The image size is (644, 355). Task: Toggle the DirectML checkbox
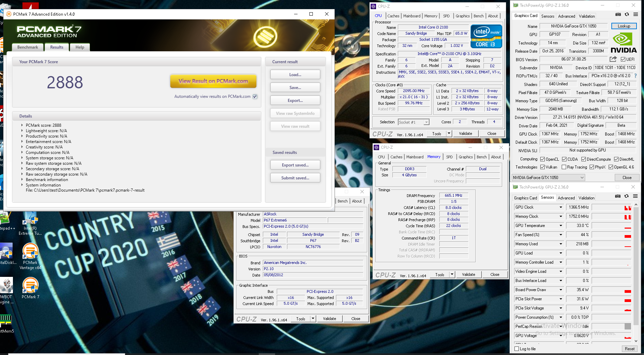click(x=616, y=159)
